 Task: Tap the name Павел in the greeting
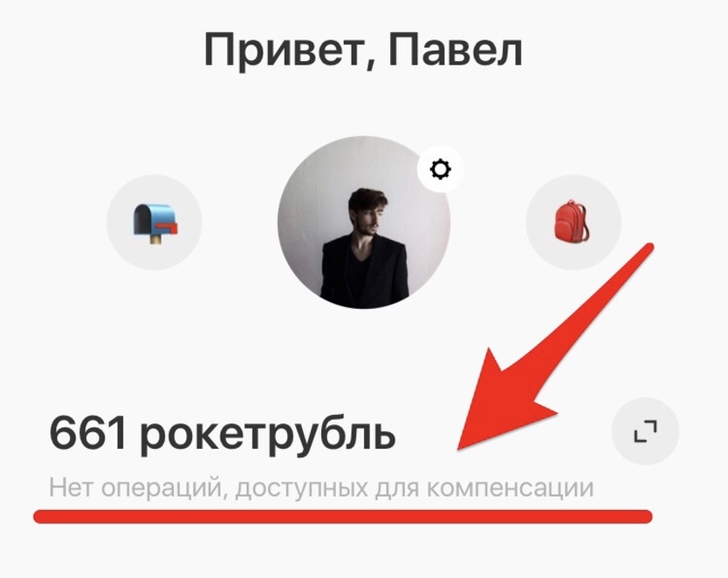456,49
